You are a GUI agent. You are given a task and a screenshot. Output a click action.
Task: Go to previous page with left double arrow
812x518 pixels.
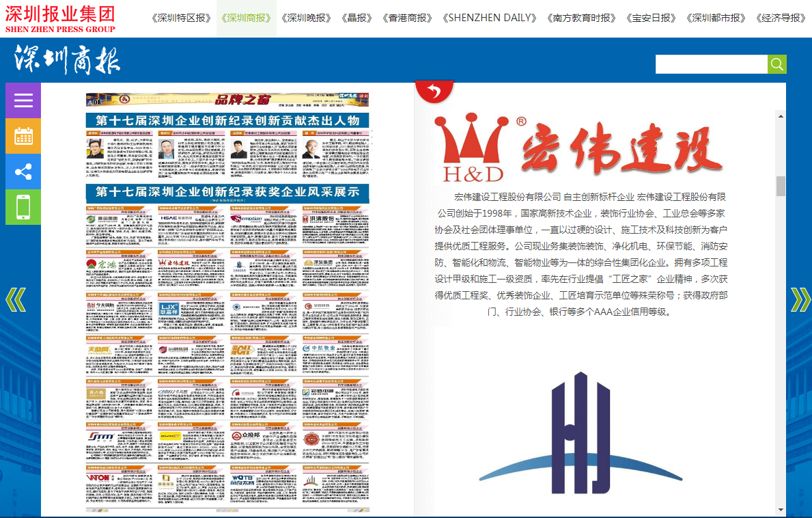pos(16,299)
